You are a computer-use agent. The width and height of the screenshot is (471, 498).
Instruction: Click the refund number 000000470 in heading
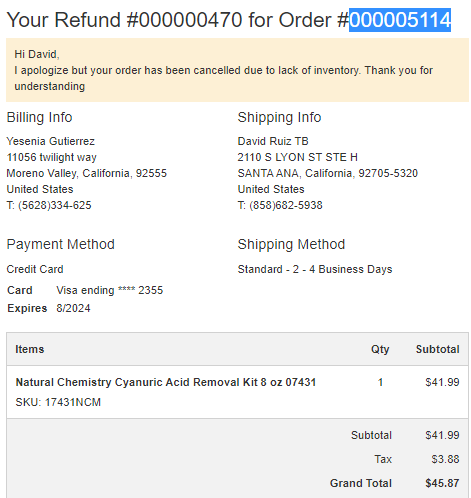tap(190, 20)
